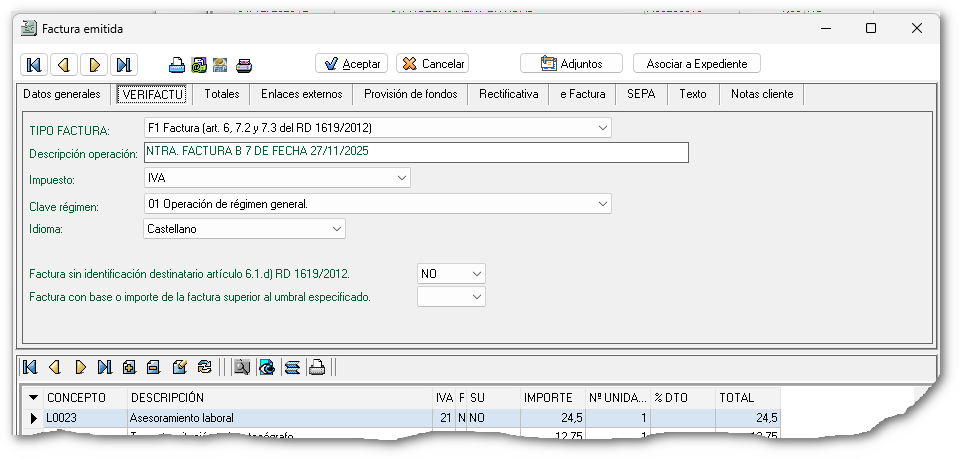Open dropdown for factura sin identificación destinatario
959x459 pixels.
coord(476,273)
